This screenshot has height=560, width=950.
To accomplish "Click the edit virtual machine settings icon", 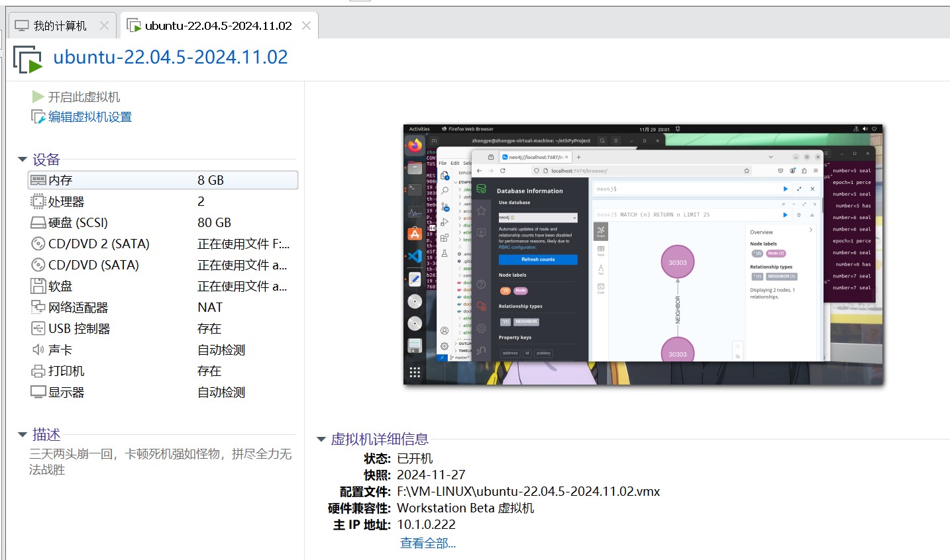I will [x=38, y=117].
